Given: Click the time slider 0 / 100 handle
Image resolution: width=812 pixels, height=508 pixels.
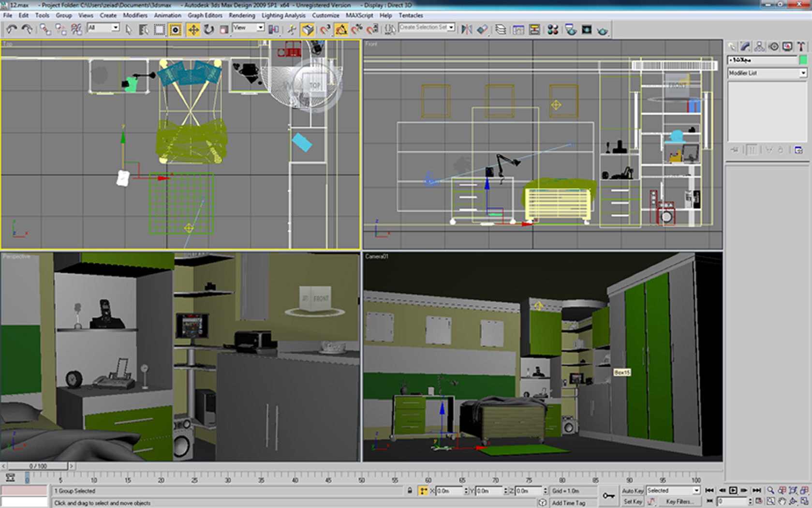Looking at the screenshot, I should tap(38, 466).
